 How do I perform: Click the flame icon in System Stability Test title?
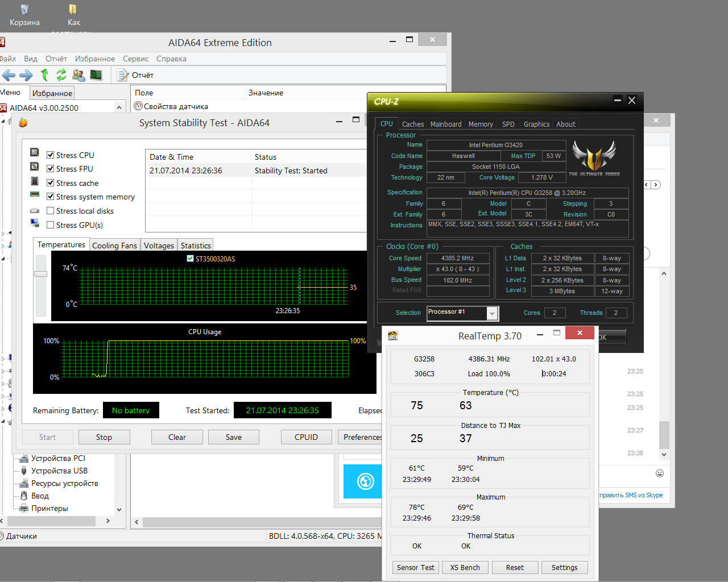[23, 122]
